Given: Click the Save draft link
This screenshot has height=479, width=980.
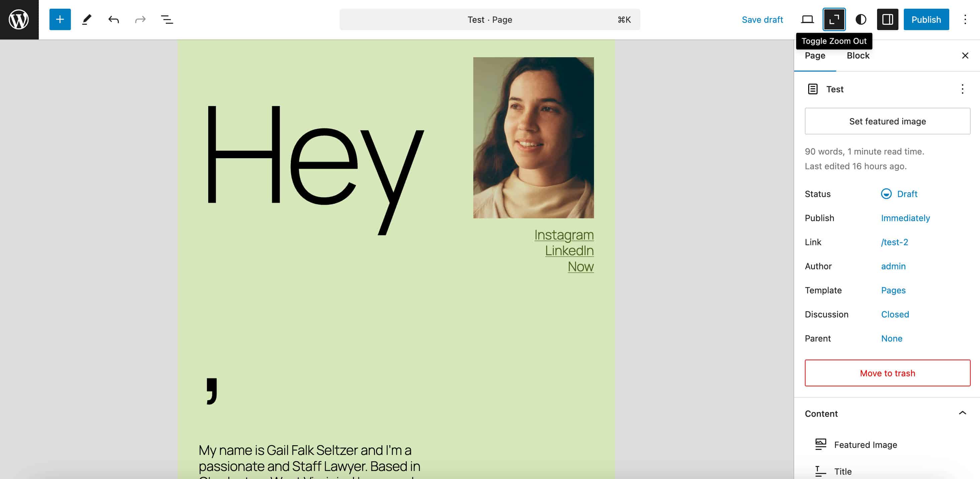Looking at the screenshot, I should coord(762,19).
